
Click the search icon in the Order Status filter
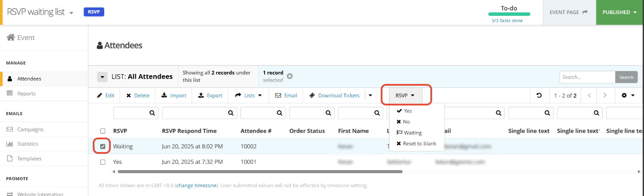coord(329,113)
